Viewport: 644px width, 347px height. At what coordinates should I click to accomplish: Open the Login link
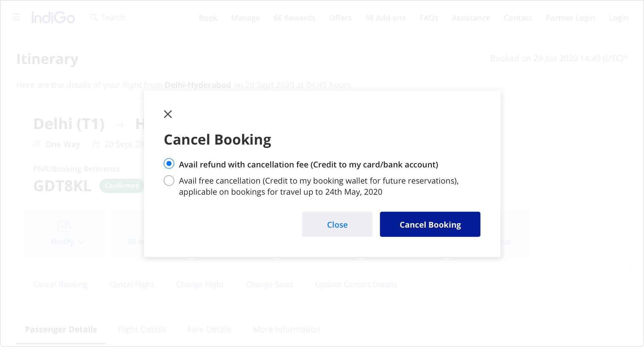(618, 18)
